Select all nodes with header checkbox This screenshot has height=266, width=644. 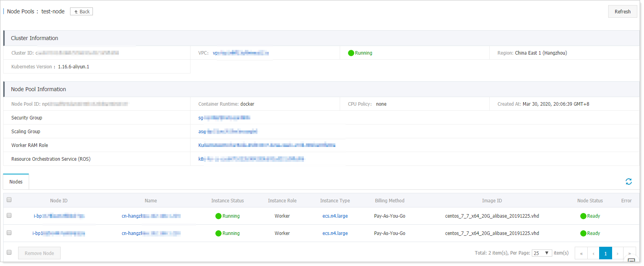(9, 200)
